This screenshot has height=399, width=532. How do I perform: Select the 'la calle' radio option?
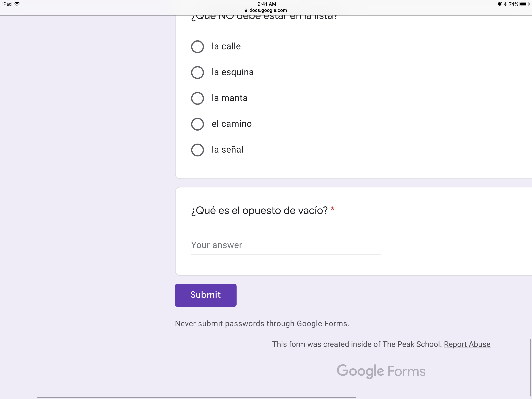pos(197,47)
